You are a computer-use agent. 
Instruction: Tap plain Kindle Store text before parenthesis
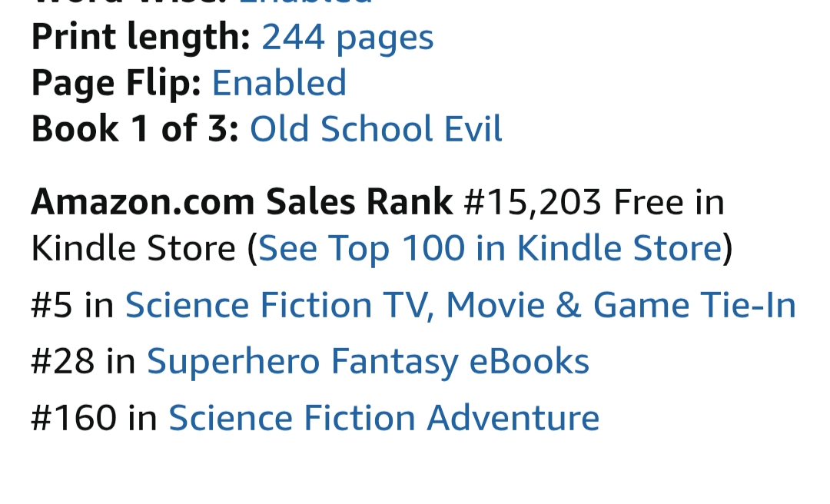click(x=133, y=248)
